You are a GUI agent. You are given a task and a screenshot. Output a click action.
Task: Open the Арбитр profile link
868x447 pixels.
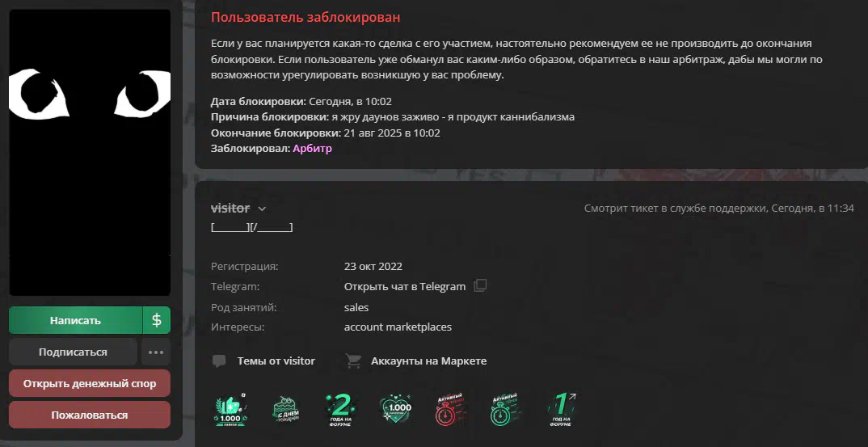312,149
